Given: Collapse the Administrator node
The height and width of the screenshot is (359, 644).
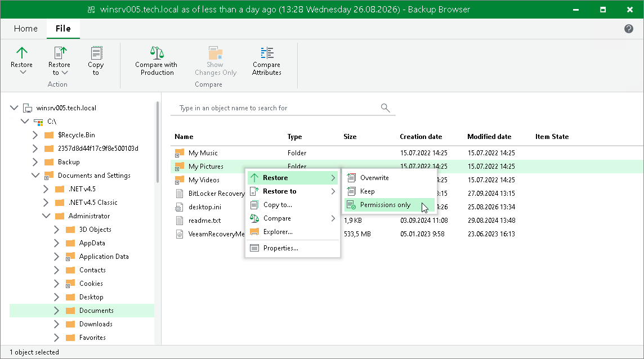Looking at the screenshot, I should coord(46,216).
